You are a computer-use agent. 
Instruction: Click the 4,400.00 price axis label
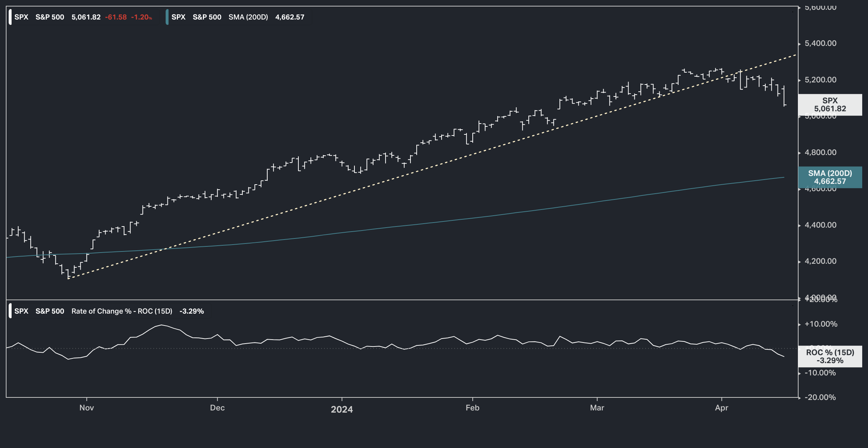click(820, 225)
